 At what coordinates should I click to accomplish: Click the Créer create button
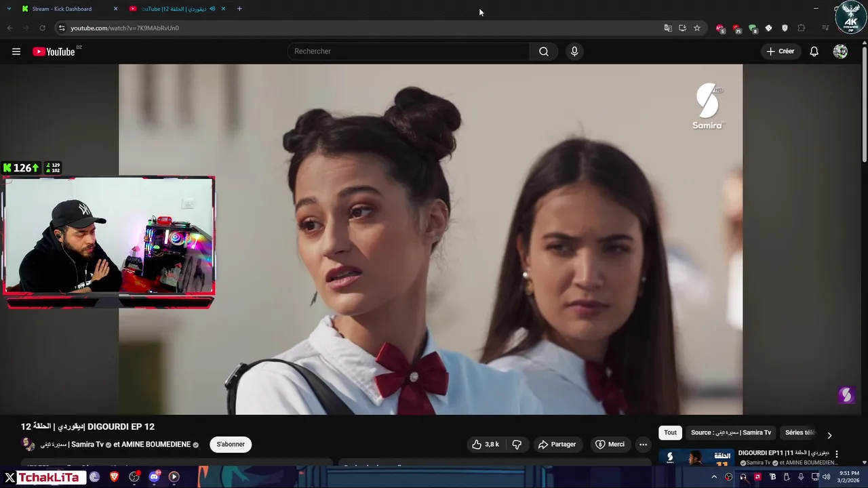pyautogui.click(x=780, y=52)
